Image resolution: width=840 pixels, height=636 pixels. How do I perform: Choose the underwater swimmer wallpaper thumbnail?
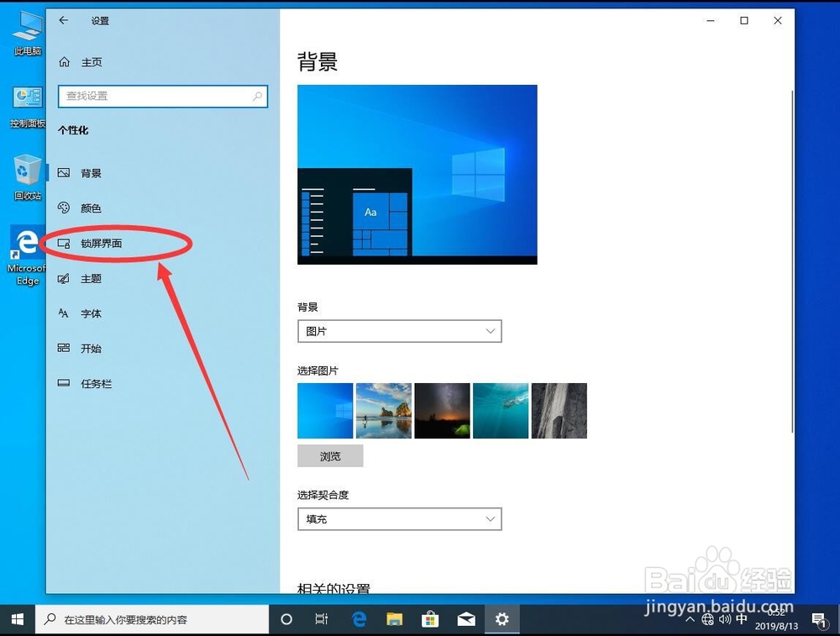[x=501, y=411]
